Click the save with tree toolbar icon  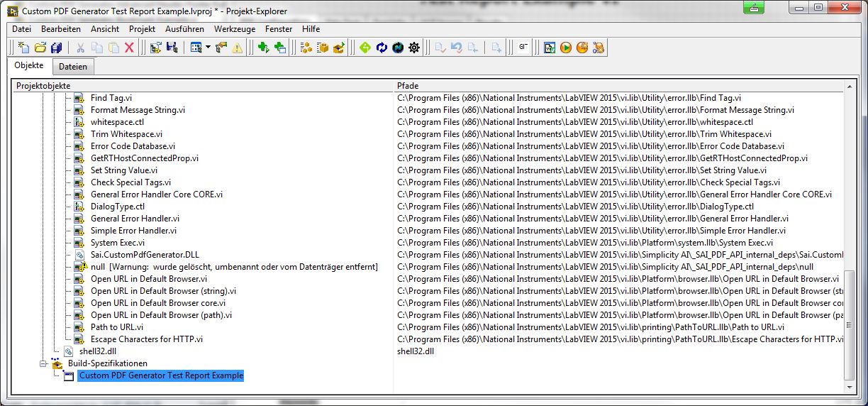[x=172, y=48]
